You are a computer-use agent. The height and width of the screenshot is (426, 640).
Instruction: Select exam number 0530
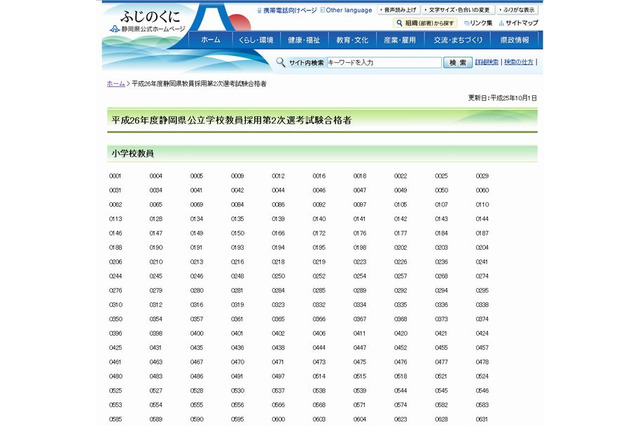pos(238,390)
